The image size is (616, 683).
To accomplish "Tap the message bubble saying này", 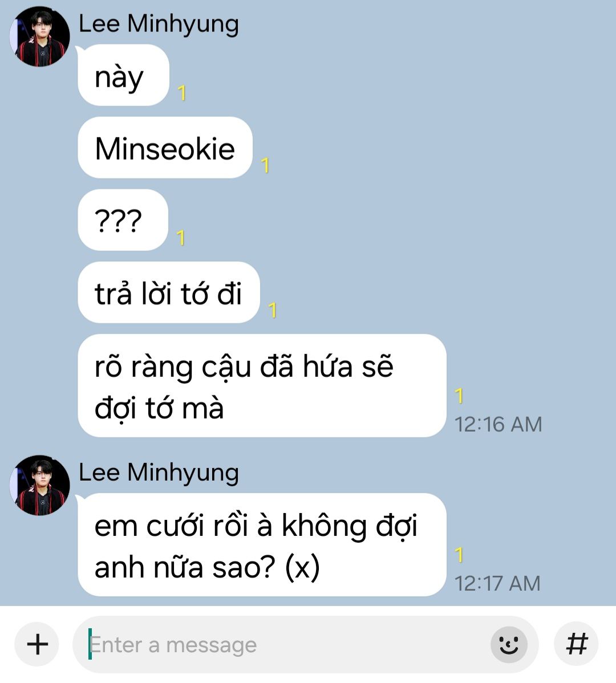I will point(123,75).
